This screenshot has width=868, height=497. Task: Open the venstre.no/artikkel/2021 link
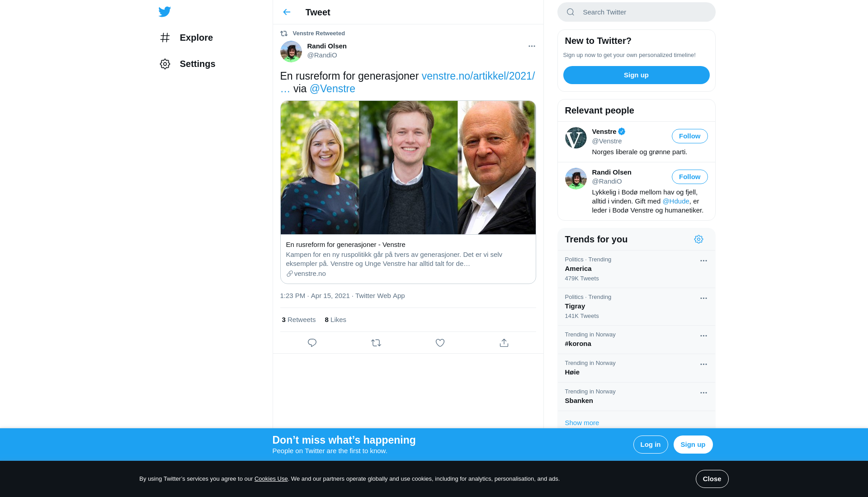[x=478, y=76]
